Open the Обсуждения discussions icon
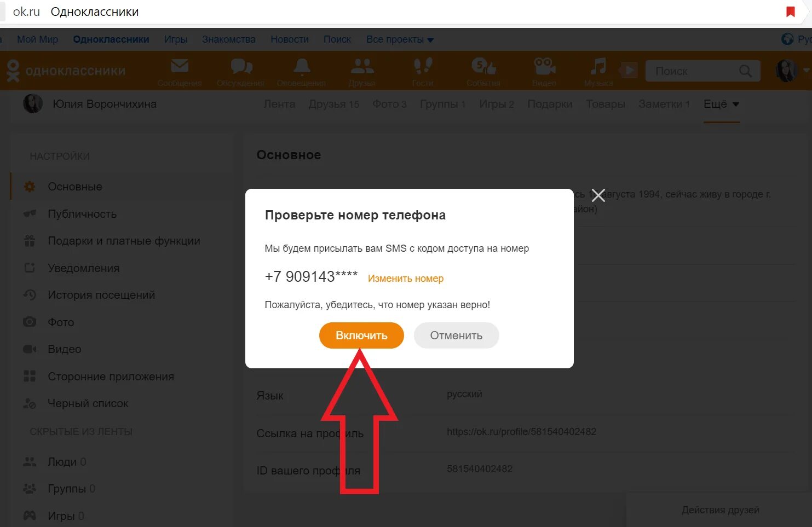 [241, 67]
